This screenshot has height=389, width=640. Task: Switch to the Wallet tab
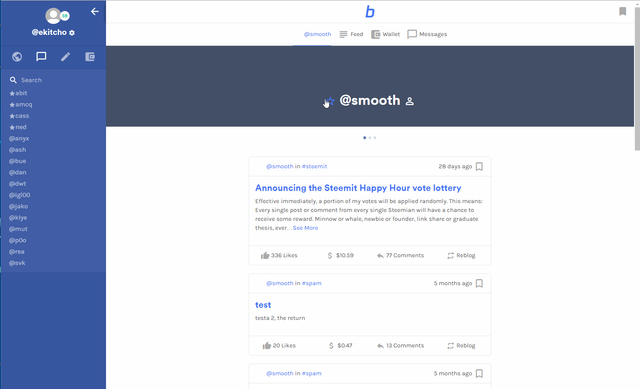pos(386,34)
